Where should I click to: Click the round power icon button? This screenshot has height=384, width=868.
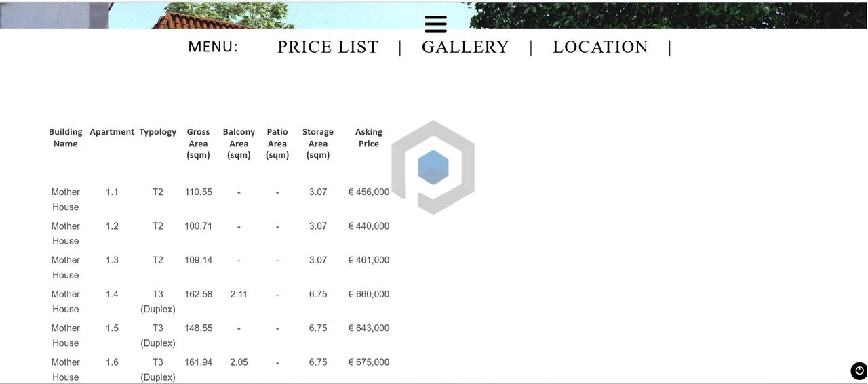pyautogui.click(x=859, y=370)
